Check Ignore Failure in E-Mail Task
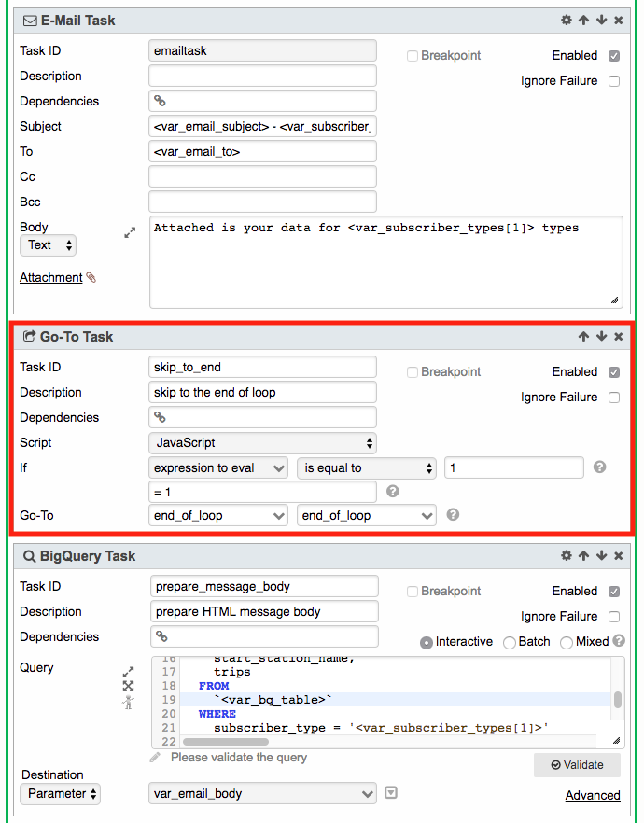The height and width of the screenshot is (823, 644). point(613,81)
